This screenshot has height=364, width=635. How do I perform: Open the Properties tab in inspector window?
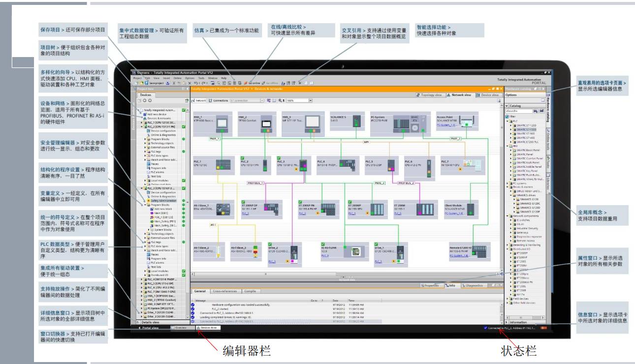(432, 285)
